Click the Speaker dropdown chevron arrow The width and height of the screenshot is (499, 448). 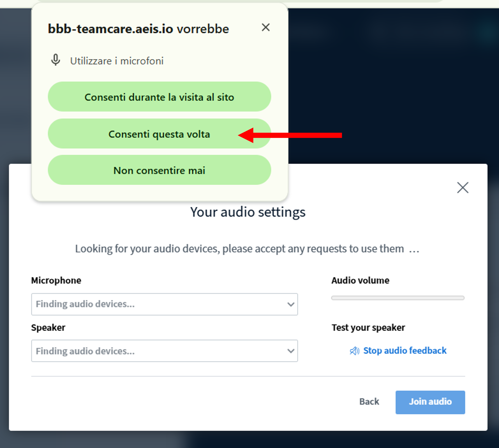pos(291,351)
